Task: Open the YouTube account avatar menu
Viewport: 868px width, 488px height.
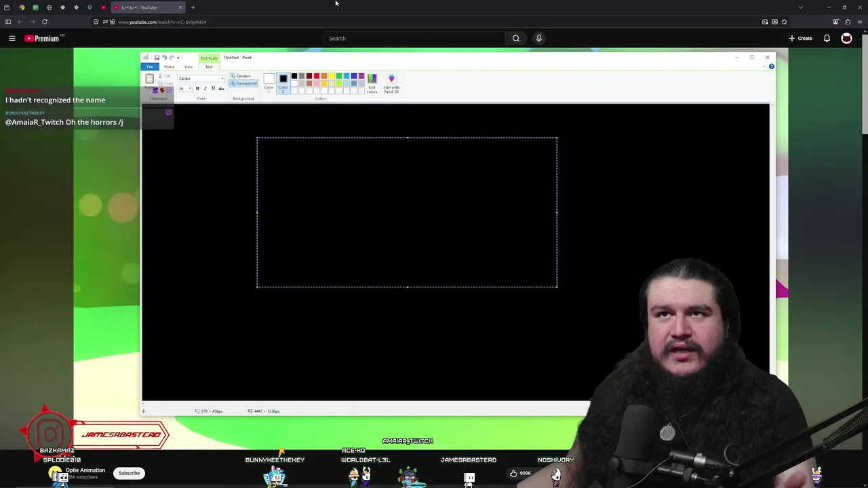Action: point(846,39)
